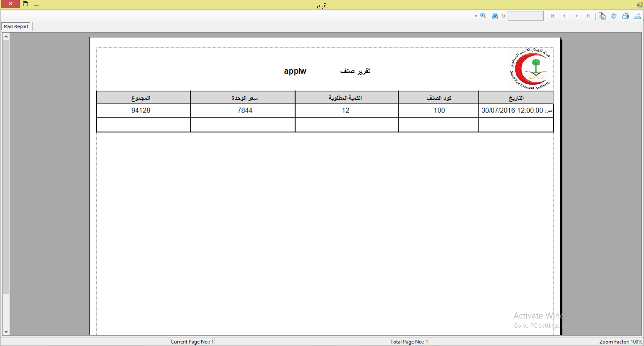Image resolution: width=644 pixels, height=346 pixels.
Task: Click the icon in the title bar's right corner
Action: click(639, 4)
